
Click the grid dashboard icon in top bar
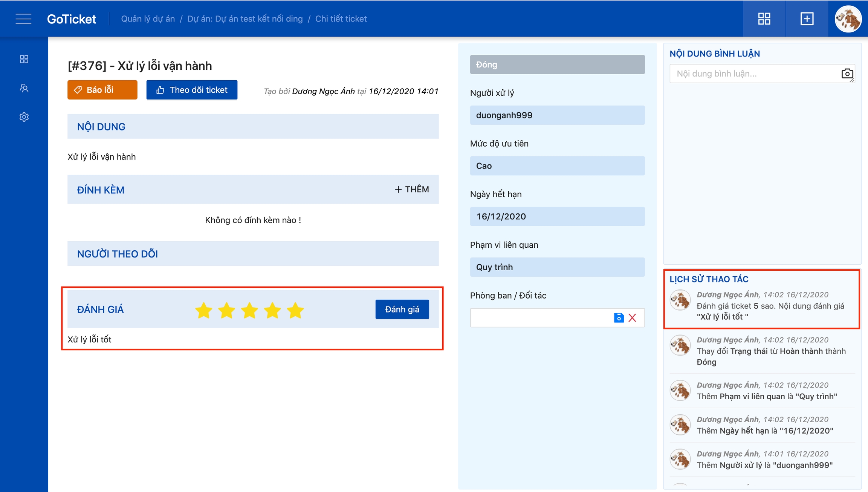pyautogui.click(x=764, y=19)
